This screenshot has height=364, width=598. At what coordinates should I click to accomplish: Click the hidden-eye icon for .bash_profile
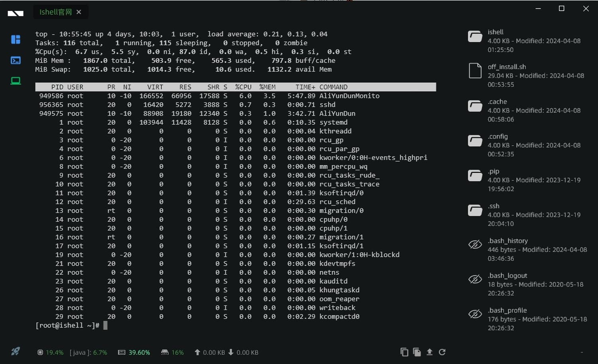475,314
